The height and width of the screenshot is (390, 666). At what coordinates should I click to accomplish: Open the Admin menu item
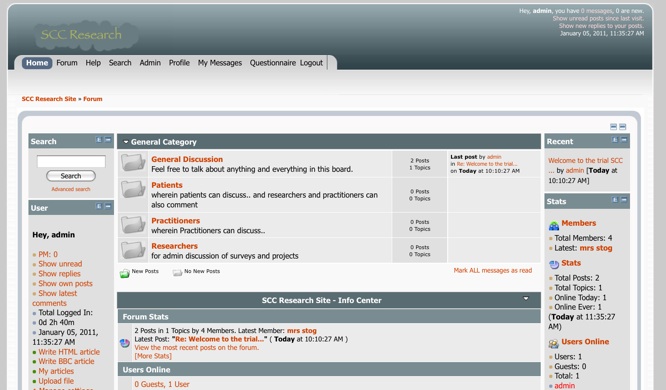coord(150,63)
